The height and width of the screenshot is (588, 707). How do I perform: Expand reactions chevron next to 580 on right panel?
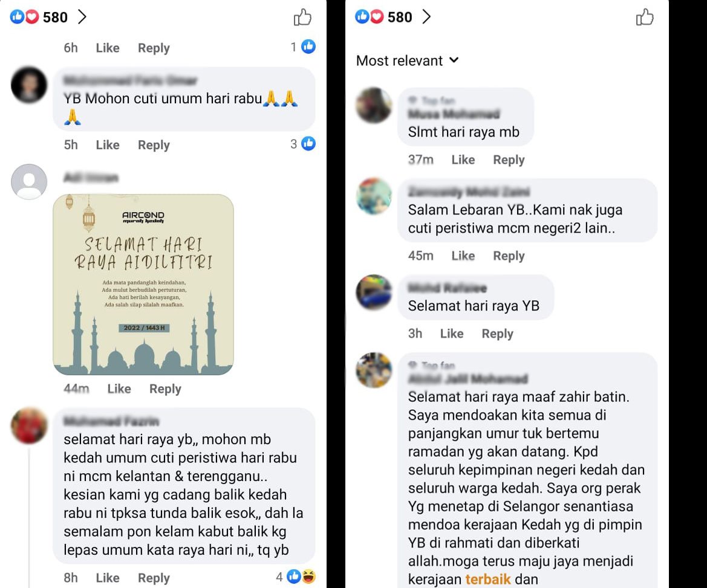[x=426, y=17]
